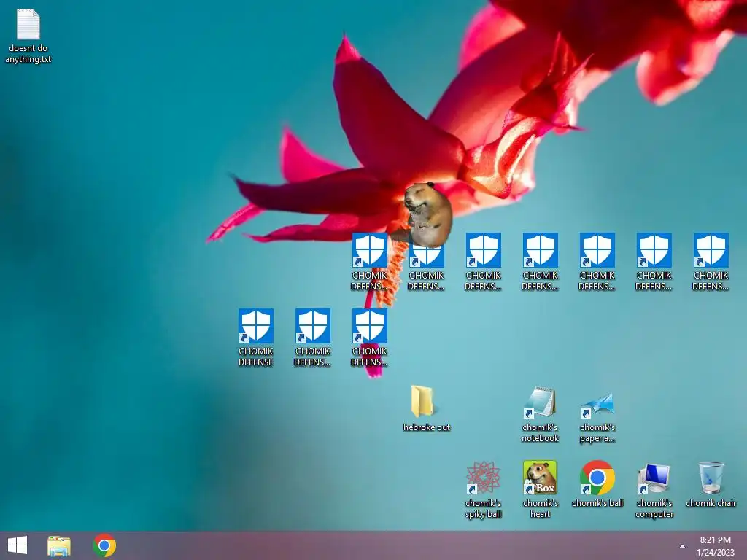Show hidden system tray icons

pos(682,546)
